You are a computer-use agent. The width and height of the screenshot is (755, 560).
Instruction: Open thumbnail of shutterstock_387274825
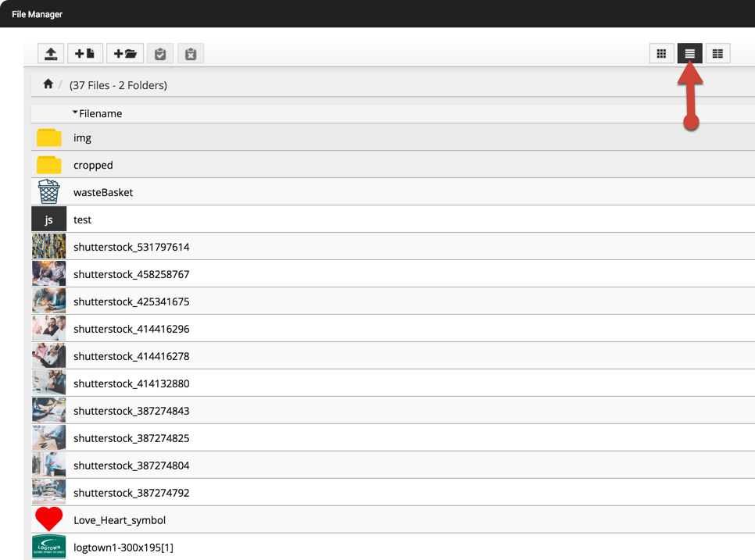tap(49, 438)
